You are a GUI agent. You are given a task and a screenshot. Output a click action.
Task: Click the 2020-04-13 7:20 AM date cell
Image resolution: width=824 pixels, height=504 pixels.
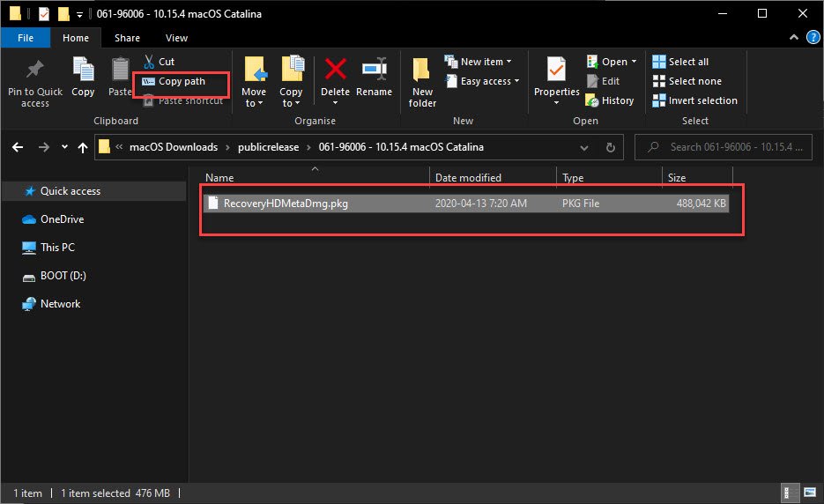tap(481, 204)
